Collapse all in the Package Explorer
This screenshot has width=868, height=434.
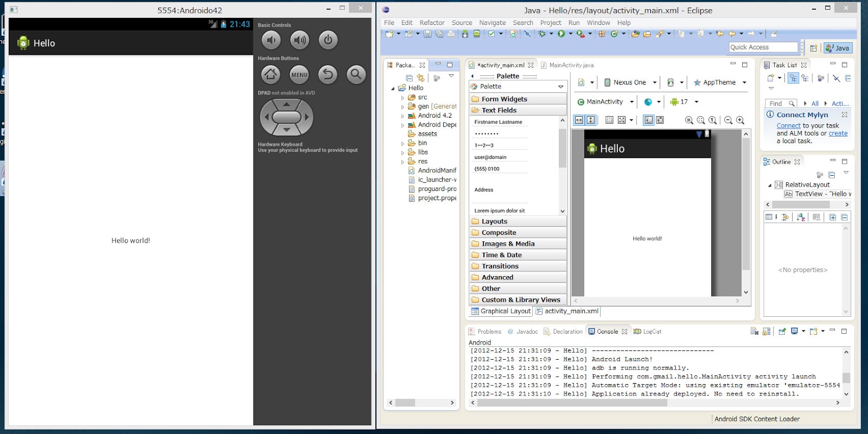click(x=409, y=78)
